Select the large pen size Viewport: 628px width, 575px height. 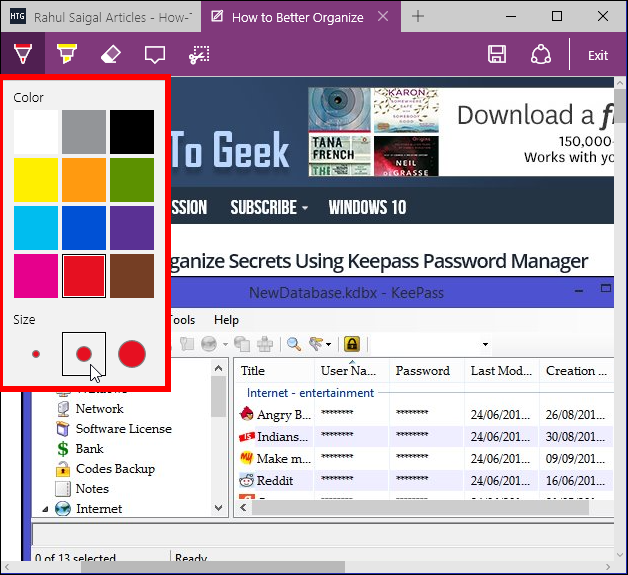coord(132,354)
